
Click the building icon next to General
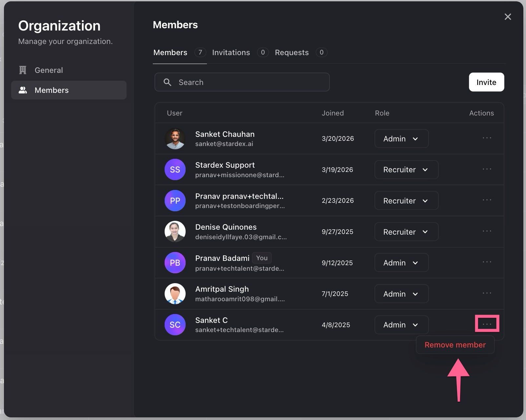click(23, 70)
